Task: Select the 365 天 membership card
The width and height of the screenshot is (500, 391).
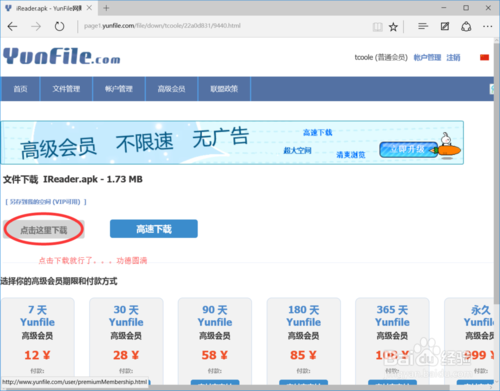Action: 392,340
